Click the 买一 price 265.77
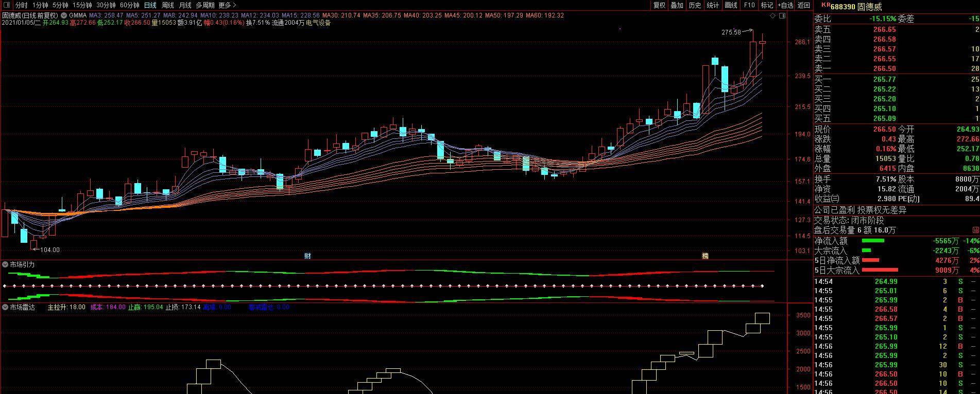 click(x=884, y=79)
